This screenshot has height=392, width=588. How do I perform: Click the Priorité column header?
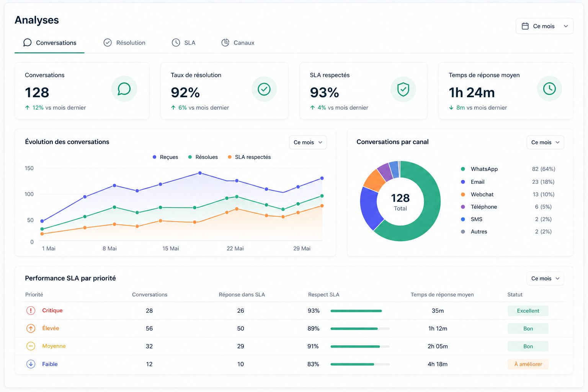pos(34,294)
